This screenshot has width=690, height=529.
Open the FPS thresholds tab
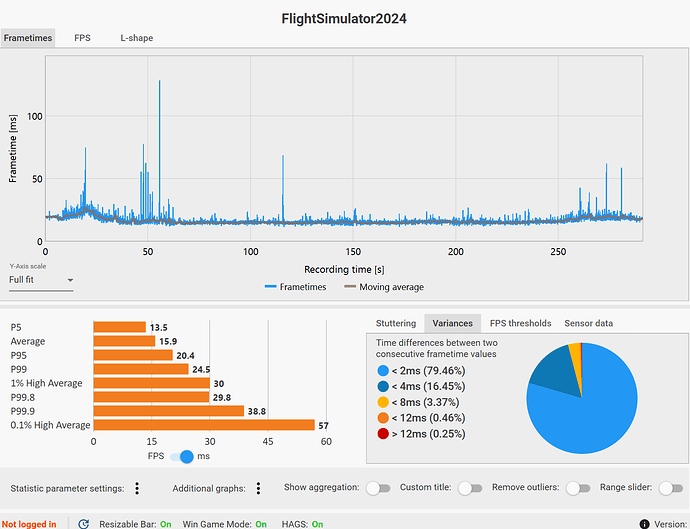(x=520, y=323)
